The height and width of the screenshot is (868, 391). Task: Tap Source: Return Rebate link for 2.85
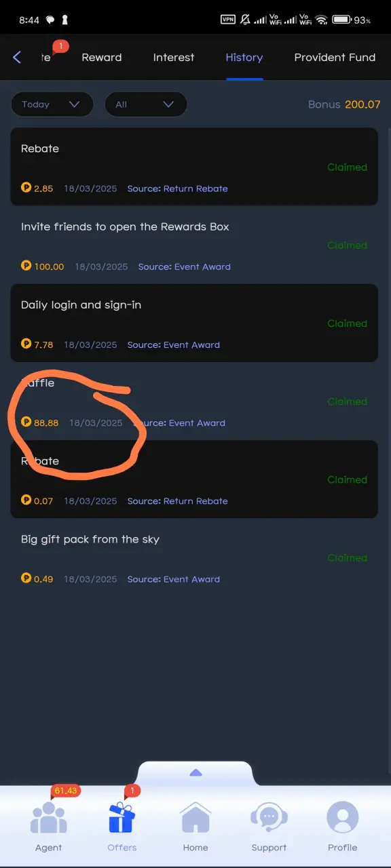[178, 189]
